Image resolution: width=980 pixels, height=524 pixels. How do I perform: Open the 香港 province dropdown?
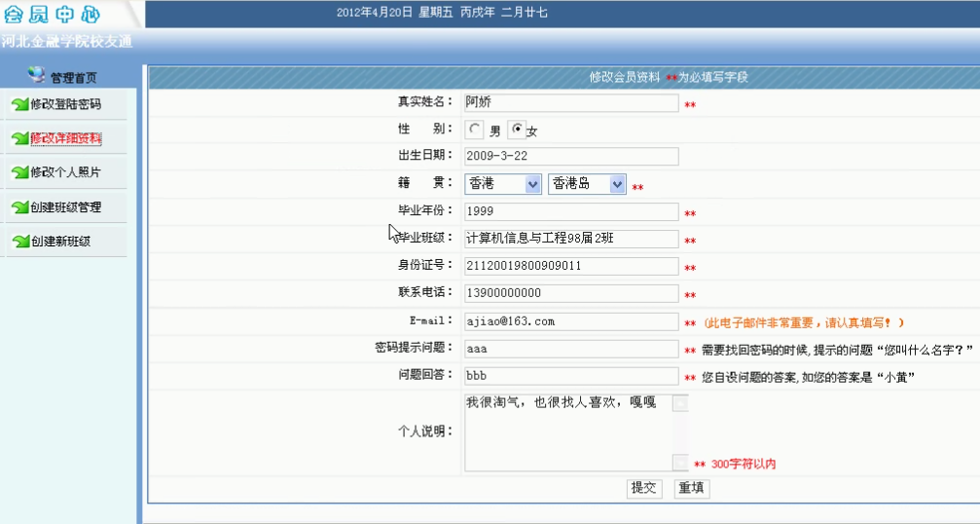[x=502, y=184]
